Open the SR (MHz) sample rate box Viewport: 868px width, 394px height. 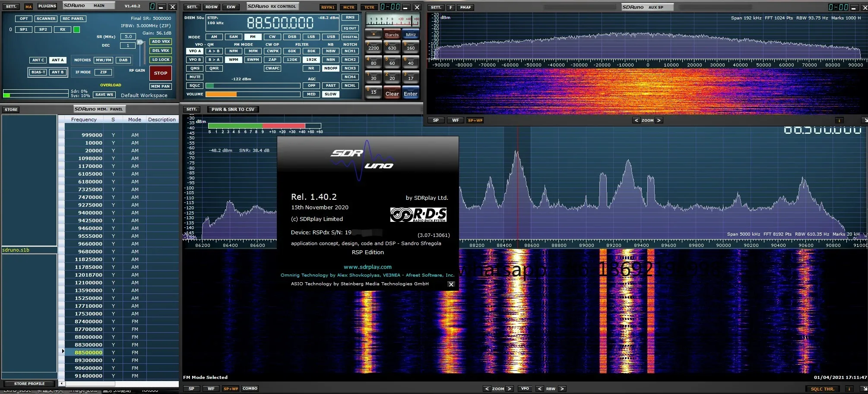128,37
